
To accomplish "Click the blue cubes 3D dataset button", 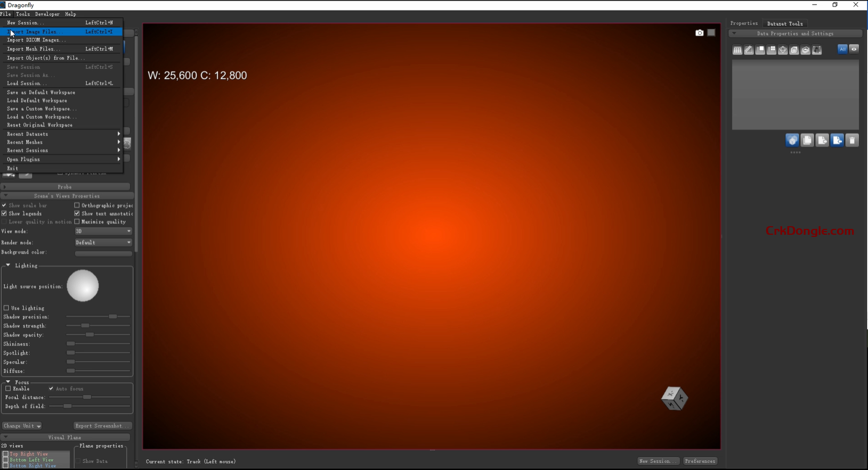I will pyautogui.click(x=792, y=141).
